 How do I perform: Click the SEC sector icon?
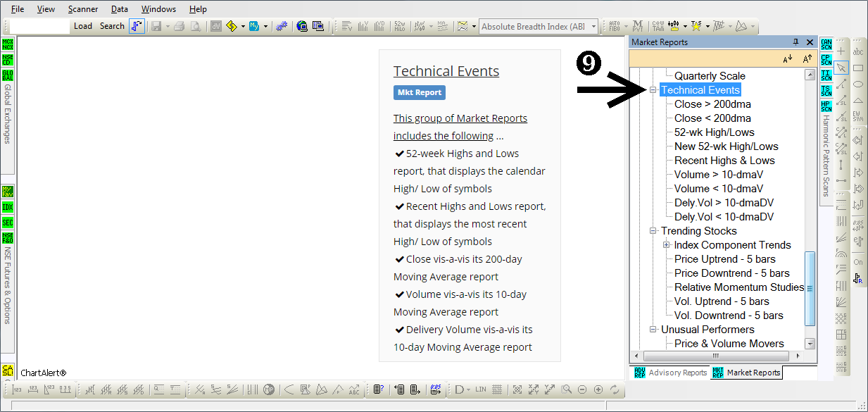(8, 223)
